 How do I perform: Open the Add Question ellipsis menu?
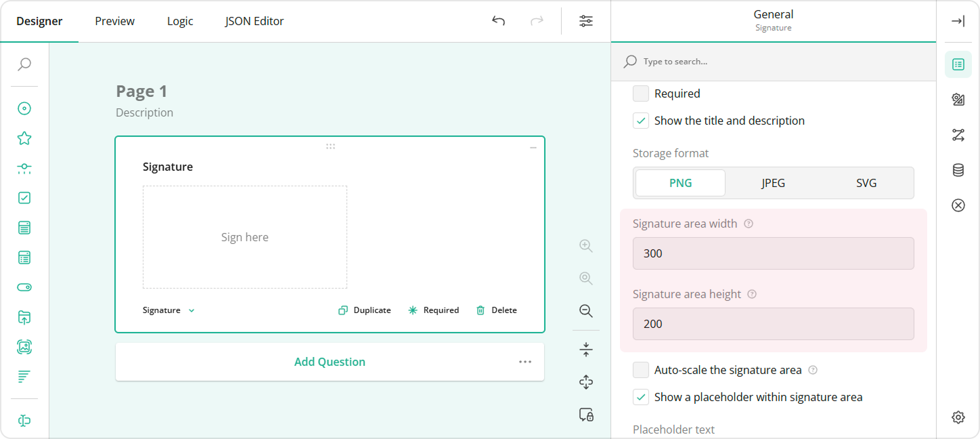pos(525,362)
